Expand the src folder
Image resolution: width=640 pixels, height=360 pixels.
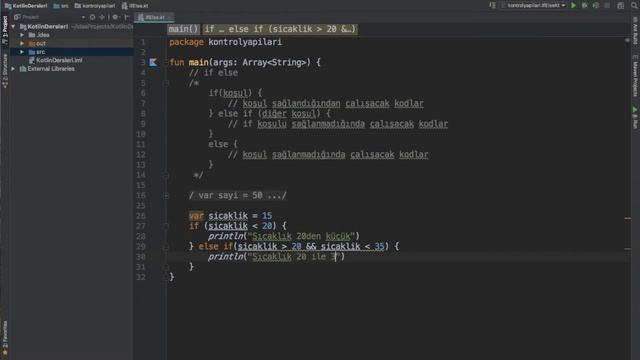(22, 52)
